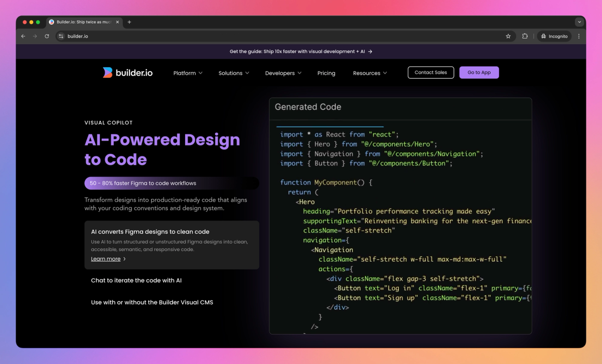The height and width of the screenshot is (364, 602).
Task: Reload the builder.io page
Action: [x=47, y=36]
